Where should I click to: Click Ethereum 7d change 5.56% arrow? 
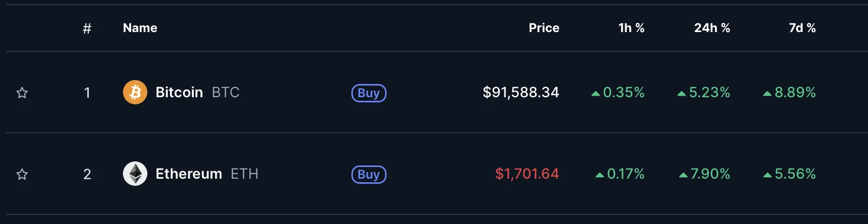(x=767, y=175)
